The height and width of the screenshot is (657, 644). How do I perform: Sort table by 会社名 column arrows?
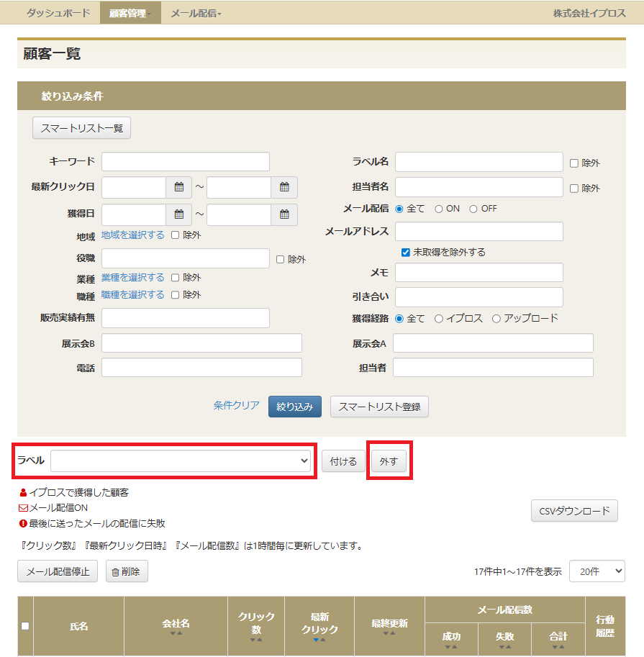pyautogui.click(x=176, y=633)
